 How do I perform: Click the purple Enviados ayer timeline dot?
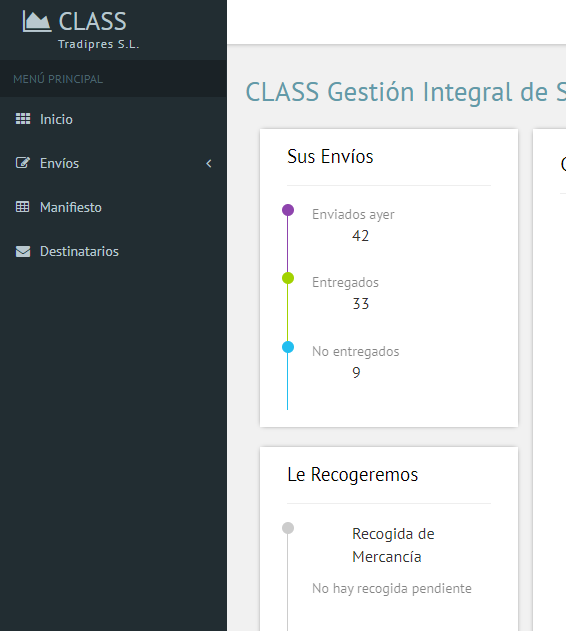pyautogui.click(x=288, y=210)
